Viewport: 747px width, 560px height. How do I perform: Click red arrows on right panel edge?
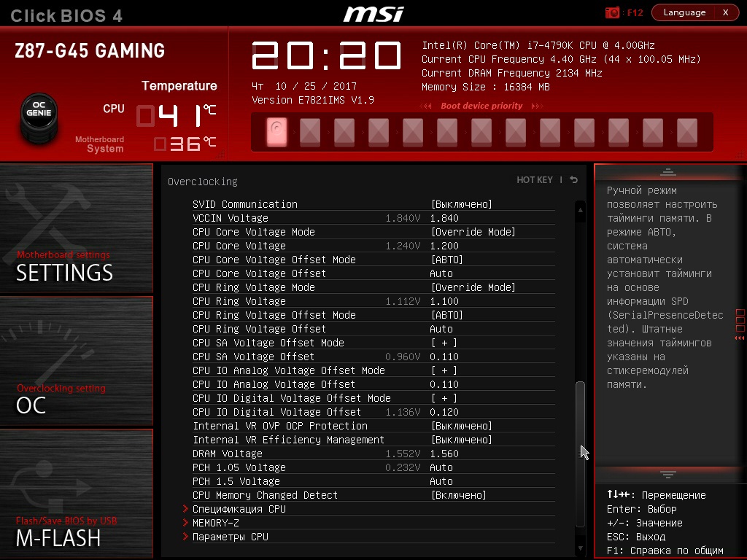pos(740,338)
